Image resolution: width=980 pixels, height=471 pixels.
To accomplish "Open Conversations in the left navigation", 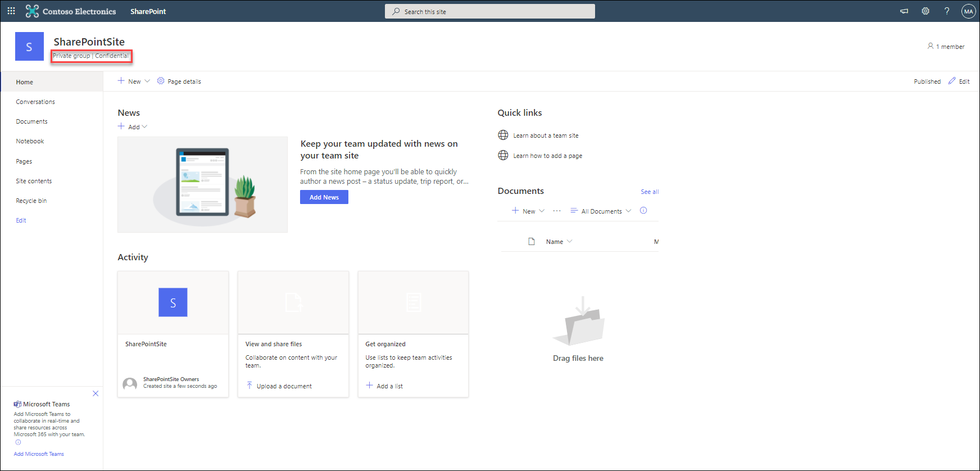I will tap(35, 102).
